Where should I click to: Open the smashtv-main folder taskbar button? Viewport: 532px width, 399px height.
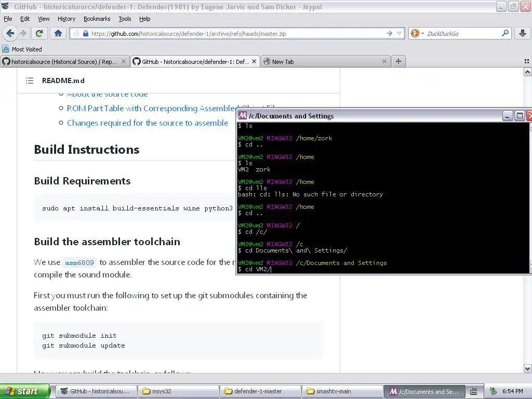pyautogui.click(x=342, y=391)
